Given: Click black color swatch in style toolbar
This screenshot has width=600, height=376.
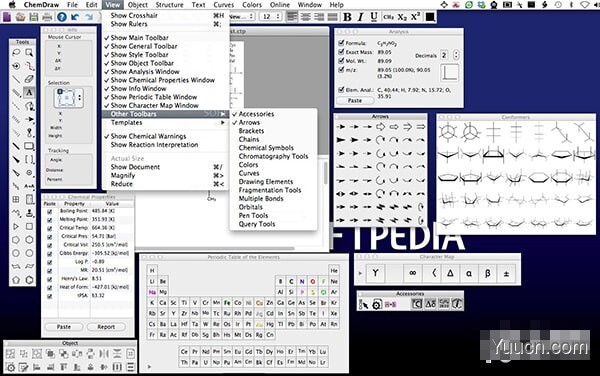Looking at the screenshot, I should (430, 17).
